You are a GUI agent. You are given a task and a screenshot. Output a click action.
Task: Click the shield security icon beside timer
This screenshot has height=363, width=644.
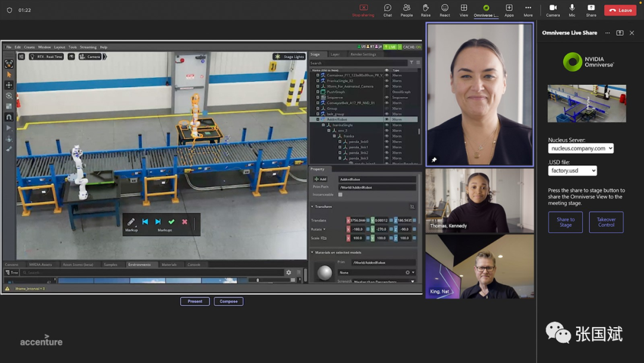tap(9, 10)
